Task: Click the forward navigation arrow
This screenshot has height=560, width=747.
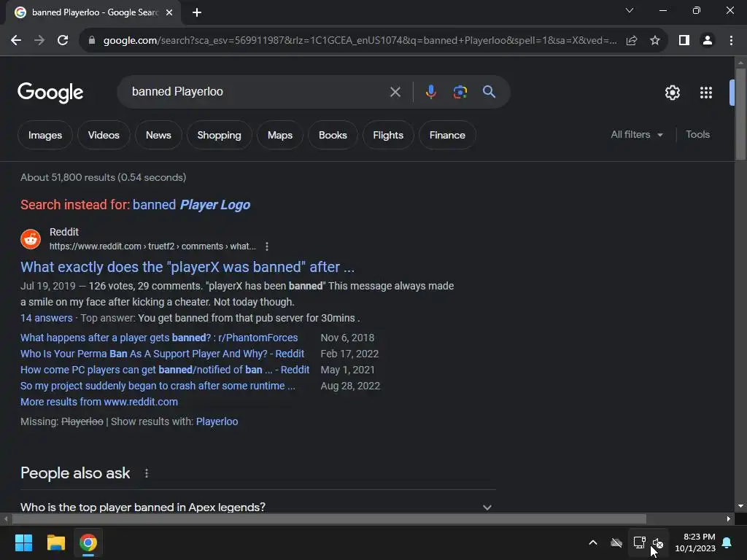Action: (39, 41)
